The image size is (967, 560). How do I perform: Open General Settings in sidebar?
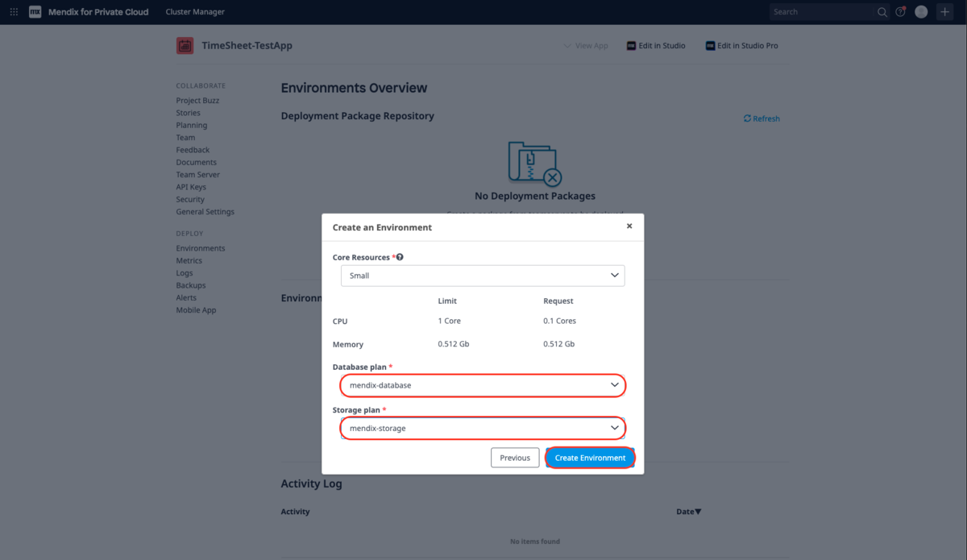pyautogui.click(x=205, y=212)
